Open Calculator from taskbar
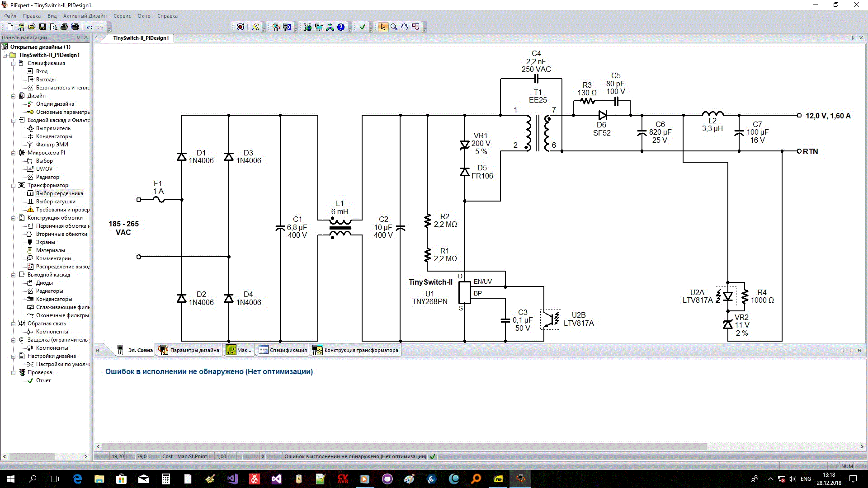Viewport: 868px width, 488px height. pyautogui.click(x=166, y=479)
